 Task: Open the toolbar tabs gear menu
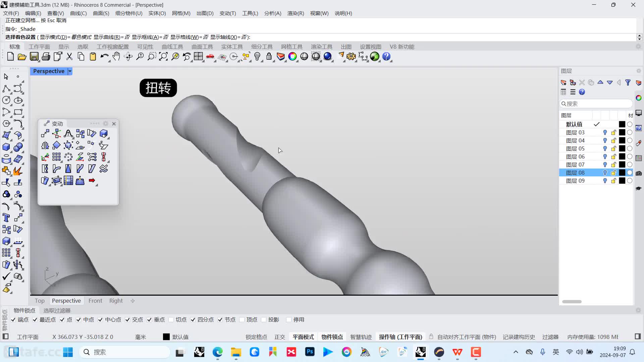[639, 47]
